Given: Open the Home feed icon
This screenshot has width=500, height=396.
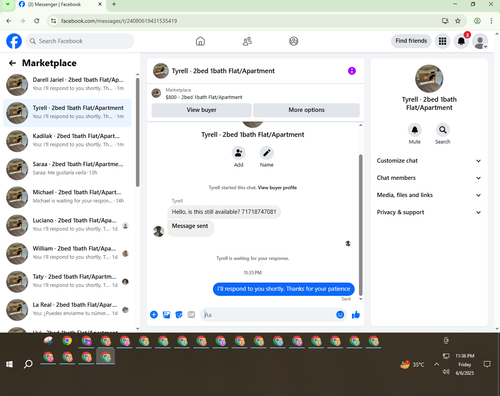Looking at the screenshot, I should [x=200, y=41].
